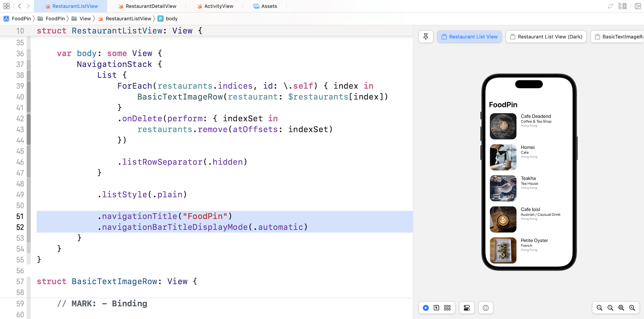Navigate back in editor history
Image resolution: width=644 pixels, height=319 pixels.
tap(19, 6)
